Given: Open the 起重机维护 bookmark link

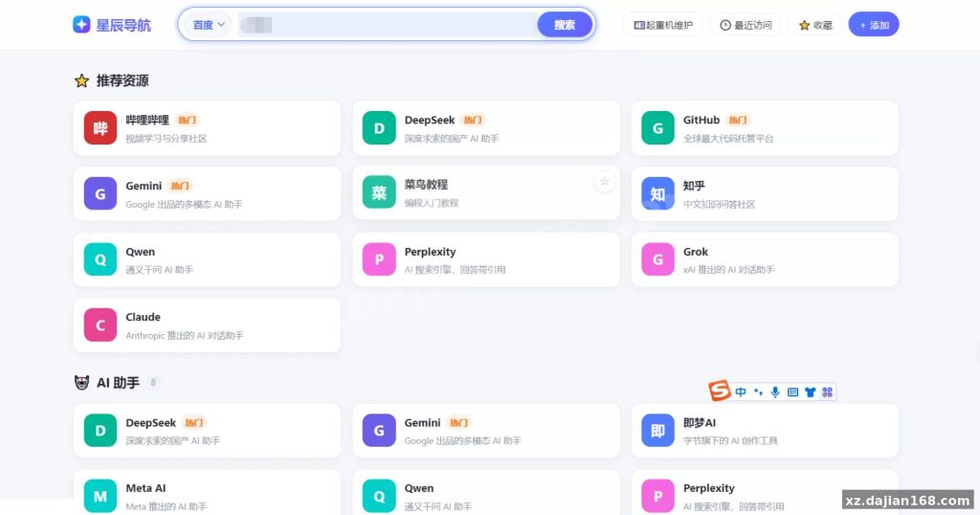Looking at the screenshot, I should [663, 25].
